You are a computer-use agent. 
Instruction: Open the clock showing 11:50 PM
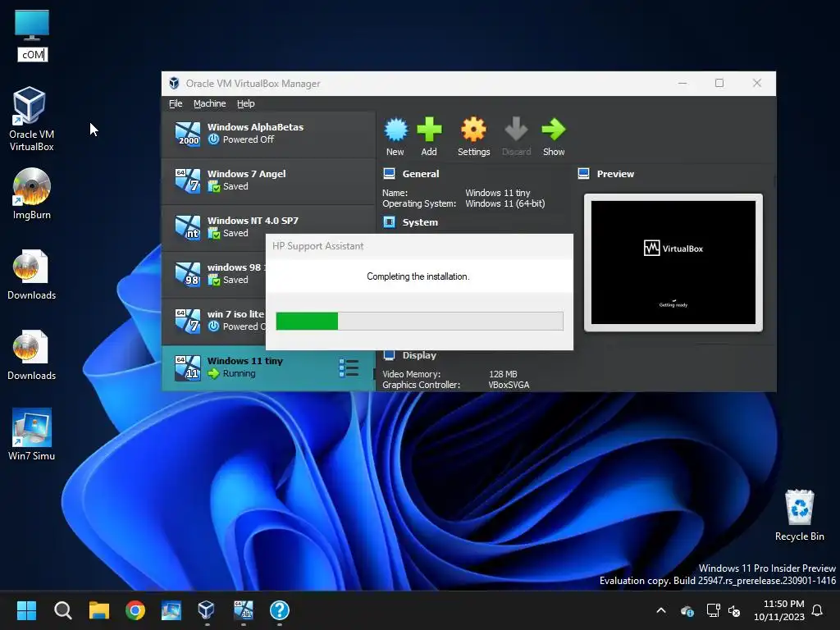[x=779, y=610]
